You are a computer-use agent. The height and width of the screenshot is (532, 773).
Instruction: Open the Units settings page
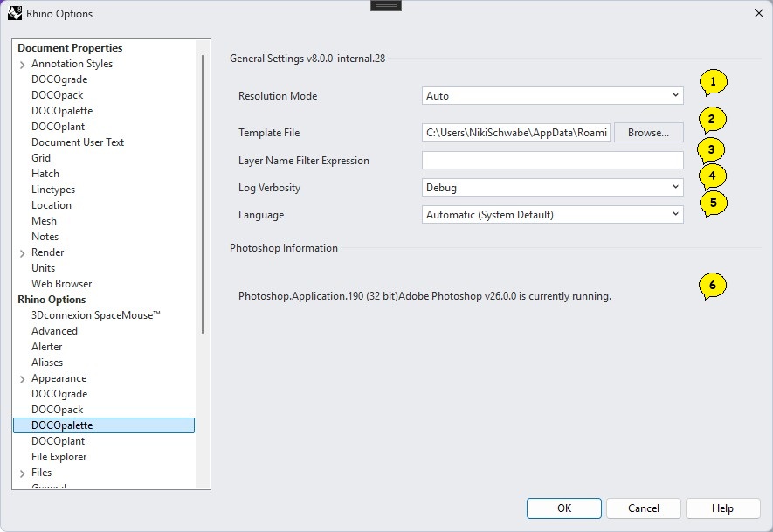(44, 268)
